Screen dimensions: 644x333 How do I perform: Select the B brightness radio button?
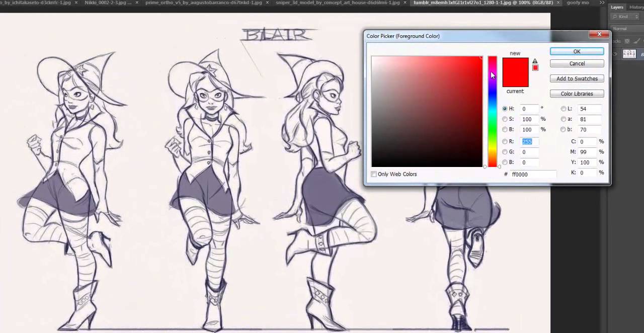(505, 129)
